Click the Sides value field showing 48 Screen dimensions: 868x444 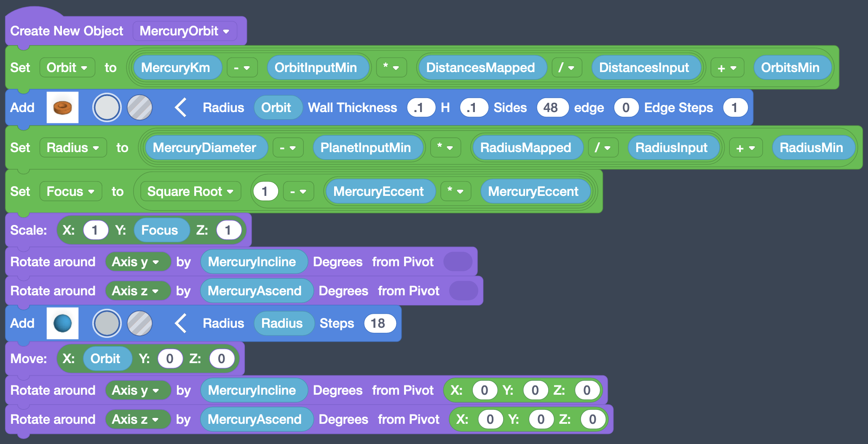(x=552, y=107)
